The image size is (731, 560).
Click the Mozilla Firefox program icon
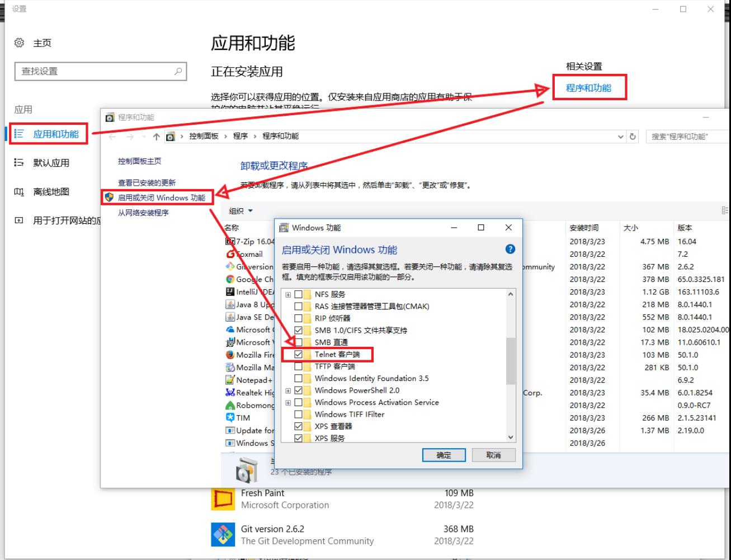[230, 355]
